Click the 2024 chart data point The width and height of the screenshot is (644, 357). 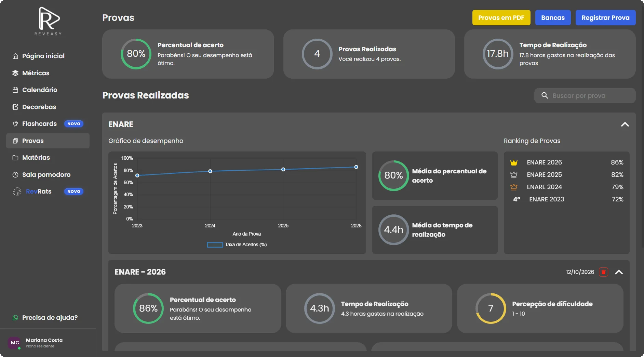click(210, 171)
